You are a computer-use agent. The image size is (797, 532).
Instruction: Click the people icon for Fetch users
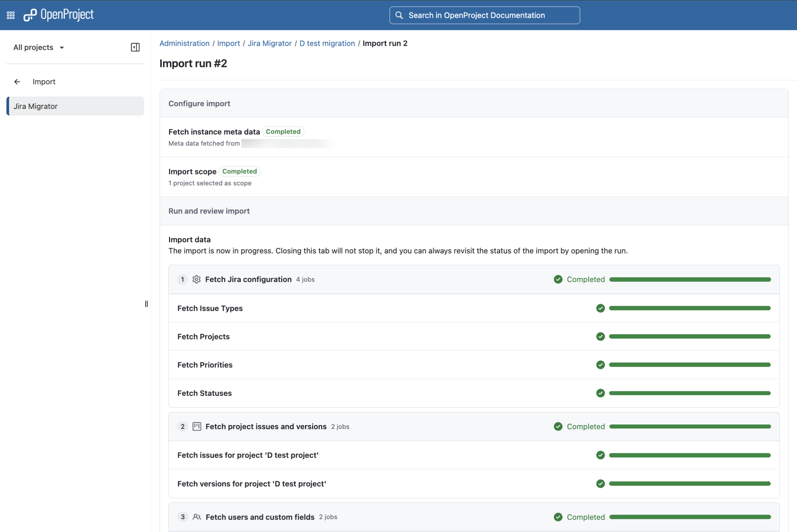[x=197, y=517]
